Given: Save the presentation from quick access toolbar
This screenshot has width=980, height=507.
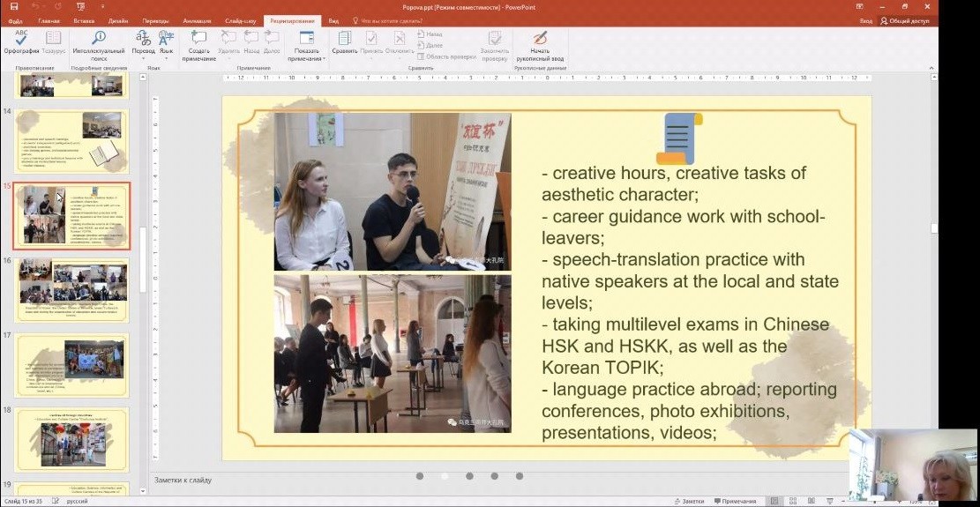Looking at the screenshot, I should point(13,6).
